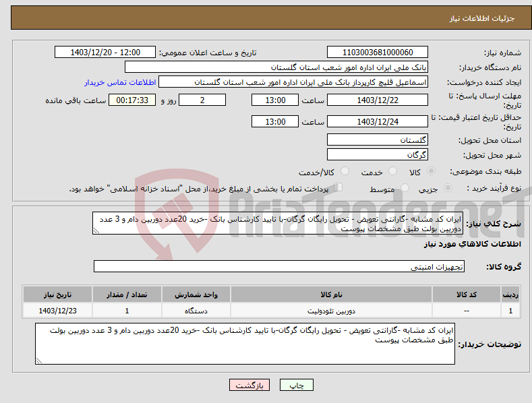The height and width of the screenshot is (403, 532).
Task: Click the گروه کالا field تجهیزات امنیتی
Action: (x=279, y=267)
